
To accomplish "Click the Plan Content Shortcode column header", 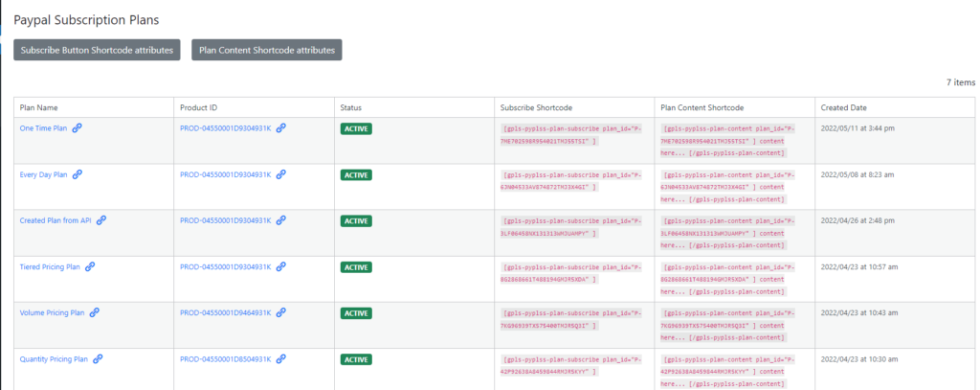I will pos(702,107).
